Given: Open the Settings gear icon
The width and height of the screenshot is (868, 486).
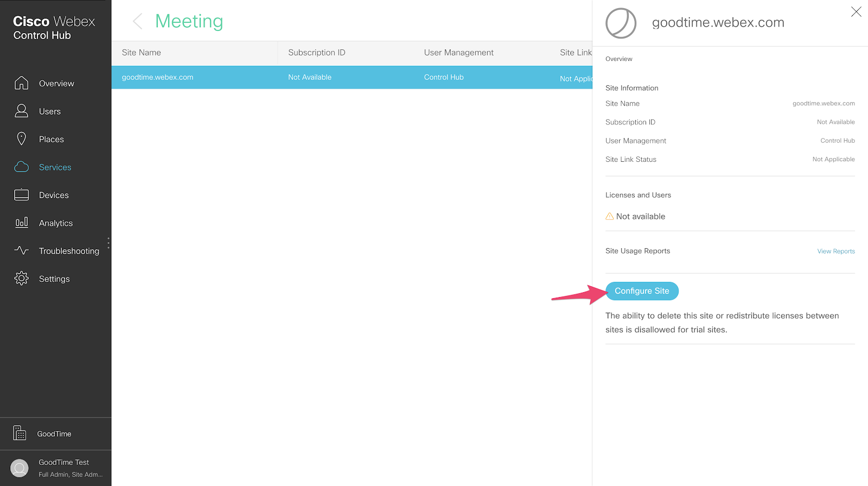Looking at the screenshot, I should [21, 279].
